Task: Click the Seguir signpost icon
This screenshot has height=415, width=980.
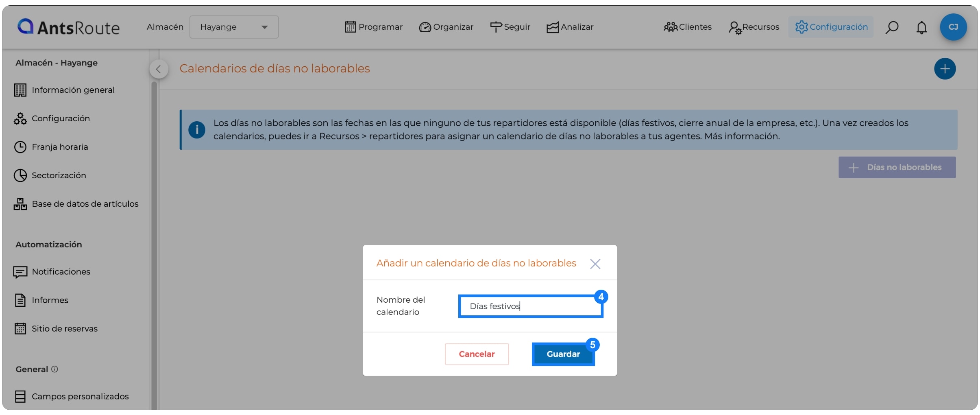Action: coord(496,27)
